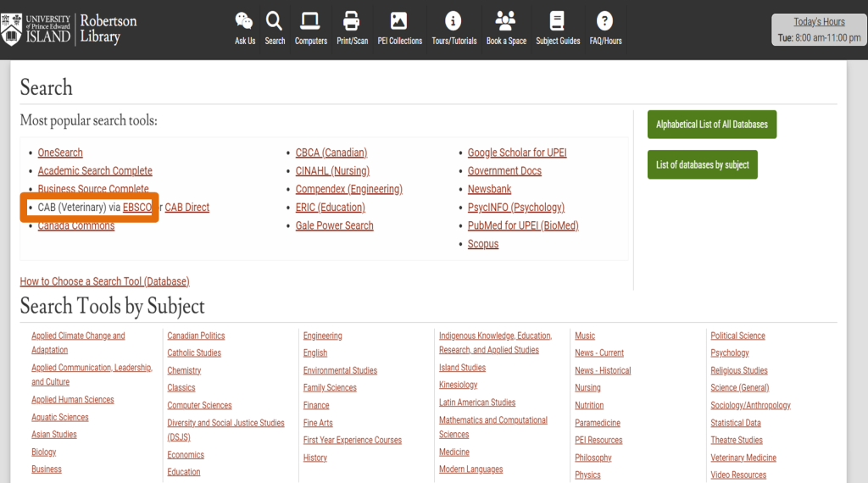This screenshot has width=868, height=483.
Task: Select Applied Climate Change and Adaptation subject
Action: tap(78, 343)
